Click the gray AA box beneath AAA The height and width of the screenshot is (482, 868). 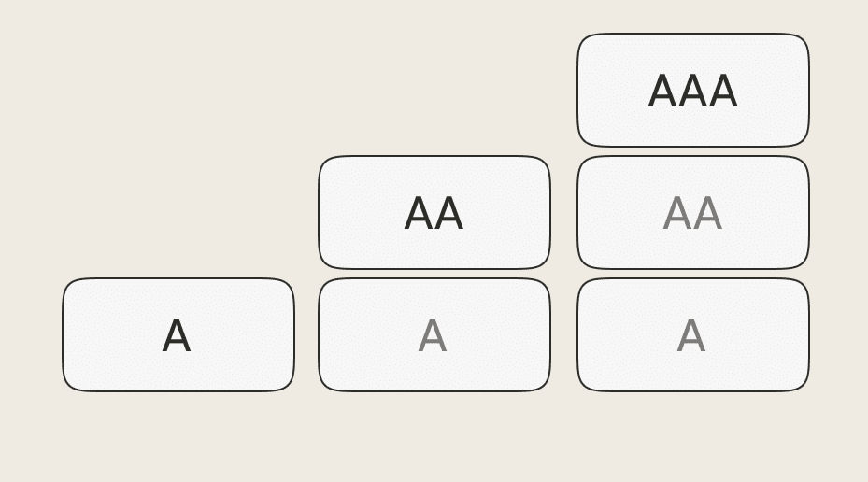point(692,213)
